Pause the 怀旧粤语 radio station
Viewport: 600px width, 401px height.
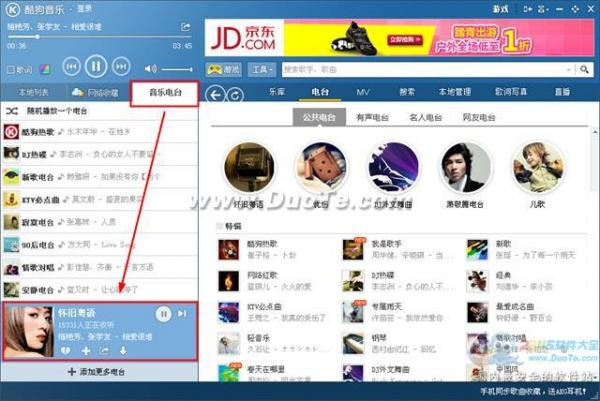(163, 313)
